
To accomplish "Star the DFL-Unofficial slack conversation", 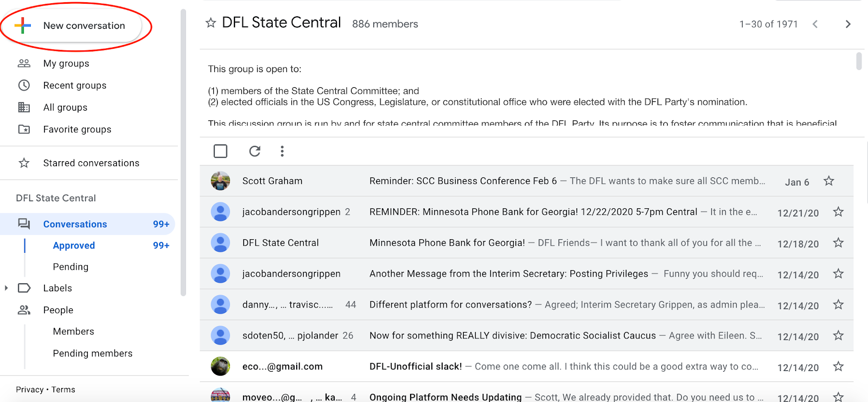I will (838, 366).
